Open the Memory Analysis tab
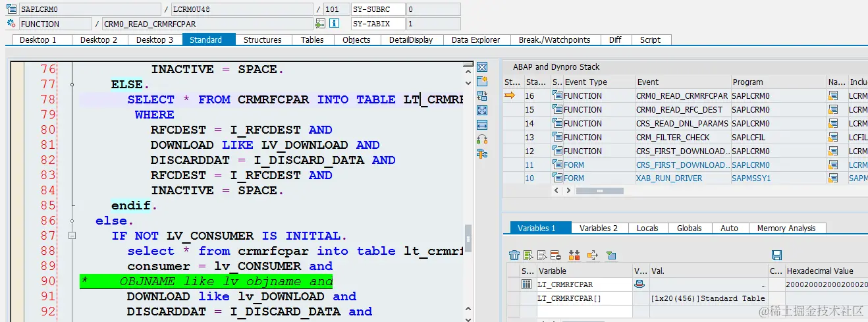Image resolution: width=868 pixels, height=322 pixels. (786, 228)
